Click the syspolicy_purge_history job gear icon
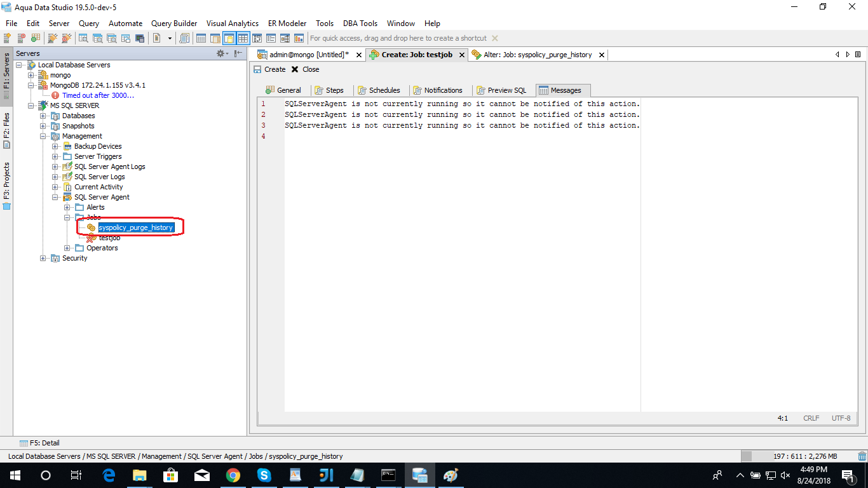Viewport: 868px width, 488px height. tap(92, 227)
